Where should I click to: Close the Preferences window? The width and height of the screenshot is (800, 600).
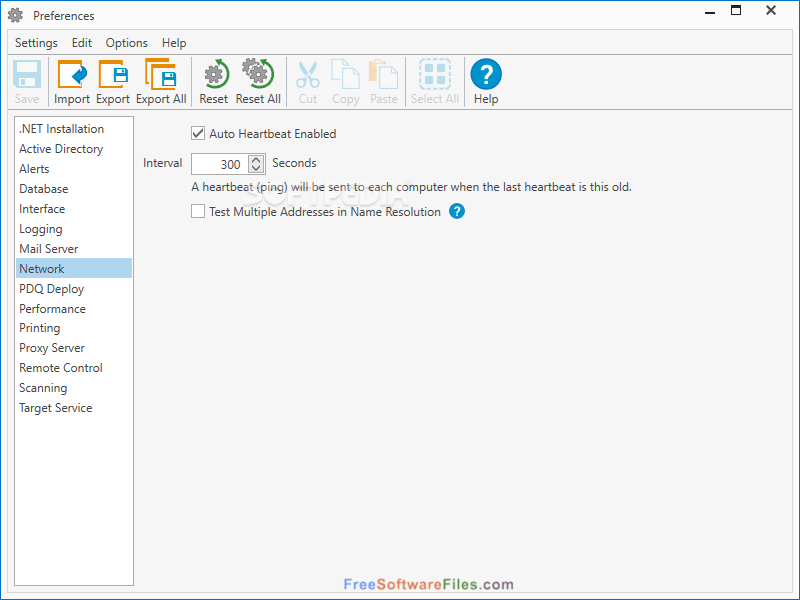[771, 10]
